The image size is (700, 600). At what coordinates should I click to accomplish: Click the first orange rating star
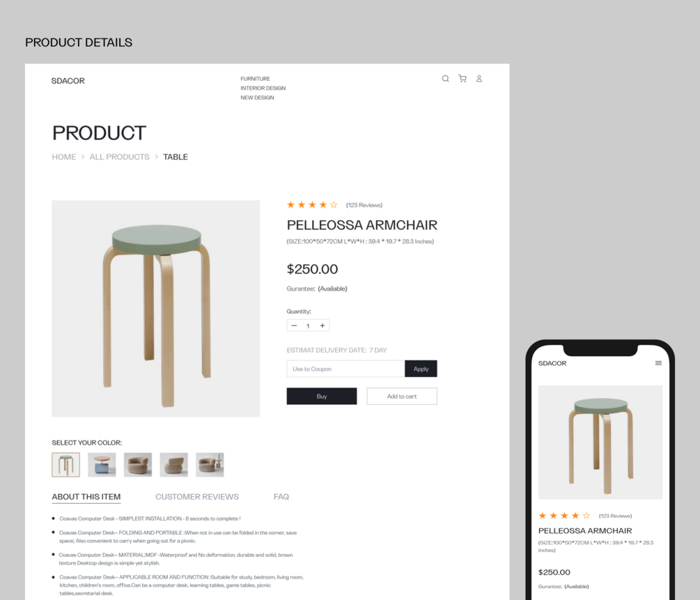pos(290,205)
